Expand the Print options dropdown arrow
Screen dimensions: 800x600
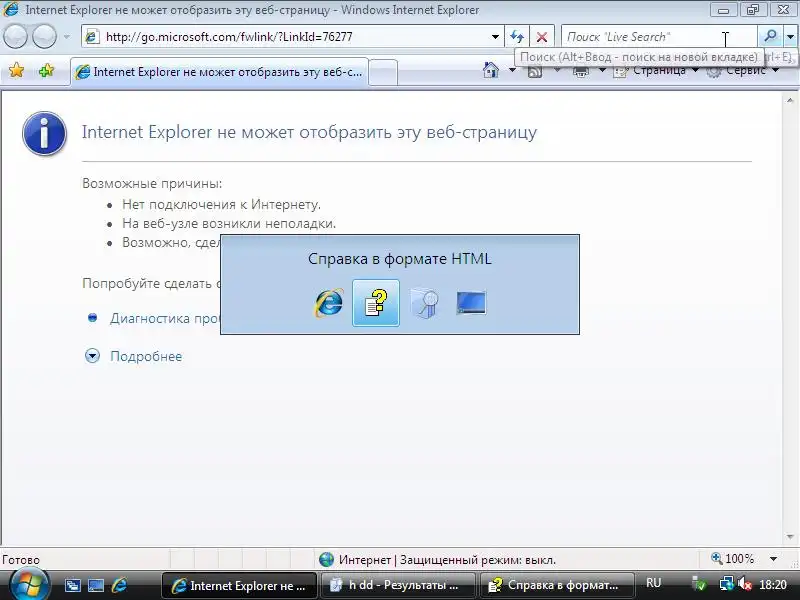tap(602, 70)
